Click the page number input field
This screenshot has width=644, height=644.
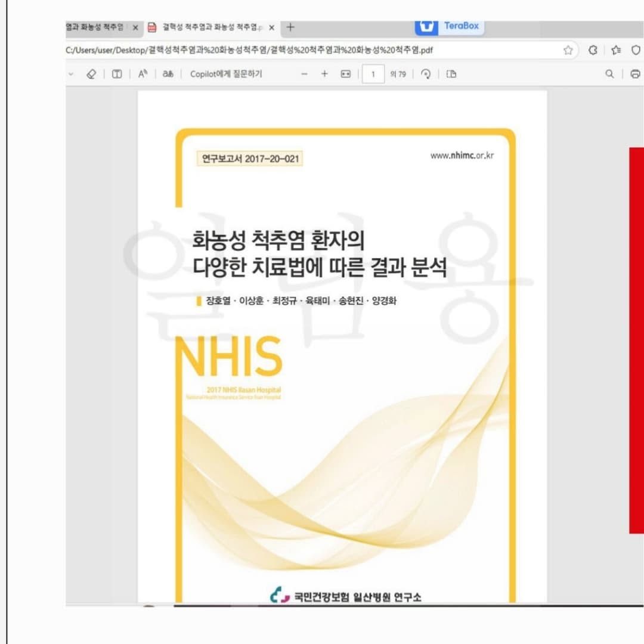coord(373,74)
